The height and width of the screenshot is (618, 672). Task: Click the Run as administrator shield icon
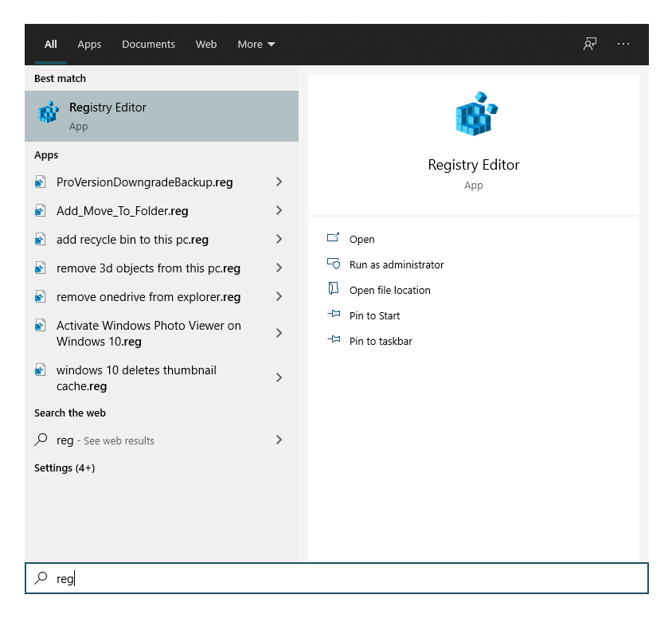click(334, 264)
